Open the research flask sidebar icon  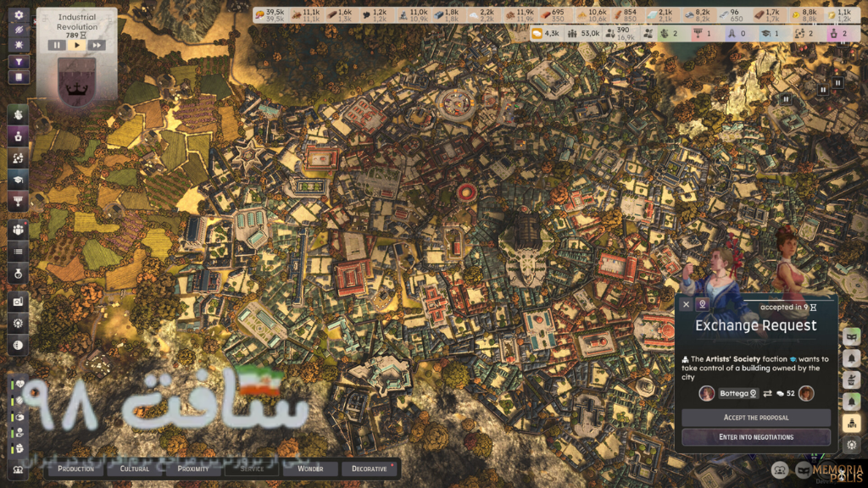coord(19,274)
